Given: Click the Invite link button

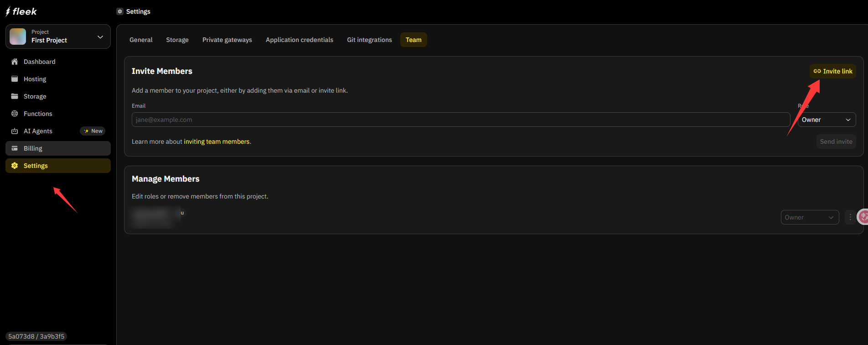Looking at the screenshot, I should click(x=833, y=71).
